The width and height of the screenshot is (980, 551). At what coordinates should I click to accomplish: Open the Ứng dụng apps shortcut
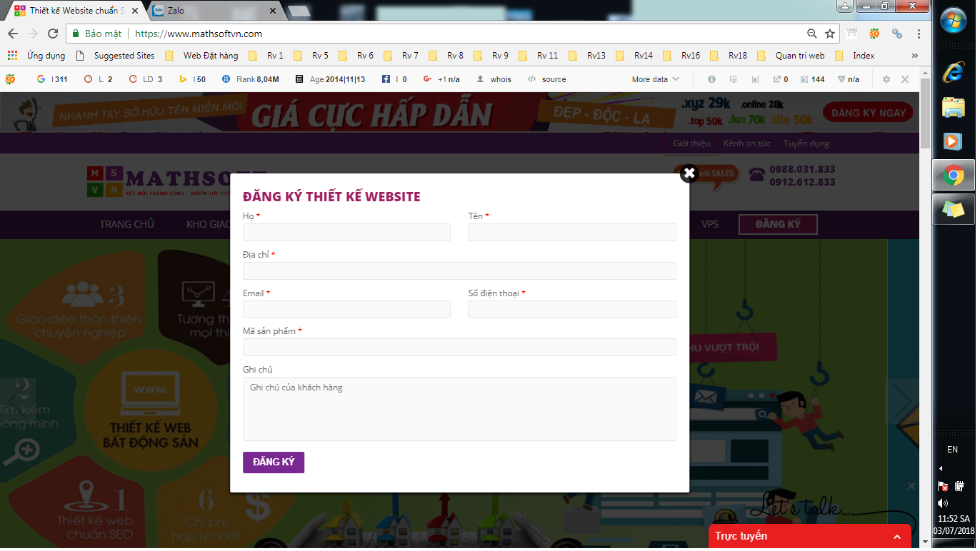(x=36, y=56)
